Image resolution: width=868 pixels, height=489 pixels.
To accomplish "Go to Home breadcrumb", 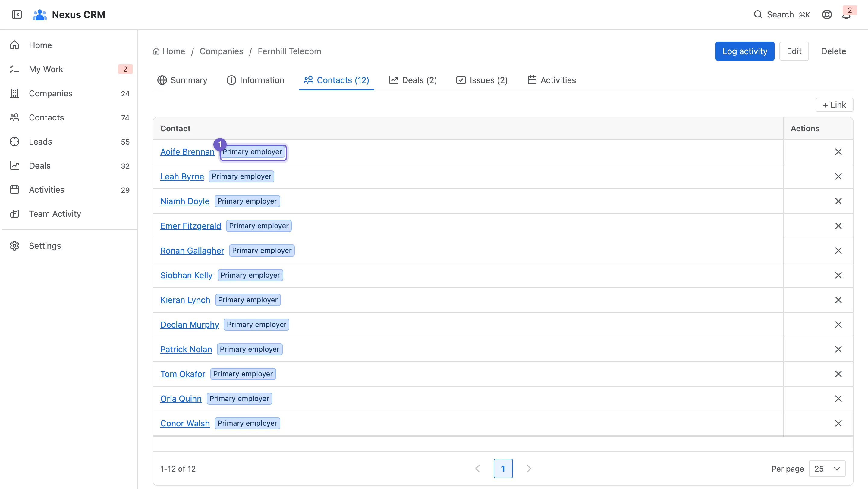I will click(169, 51).
